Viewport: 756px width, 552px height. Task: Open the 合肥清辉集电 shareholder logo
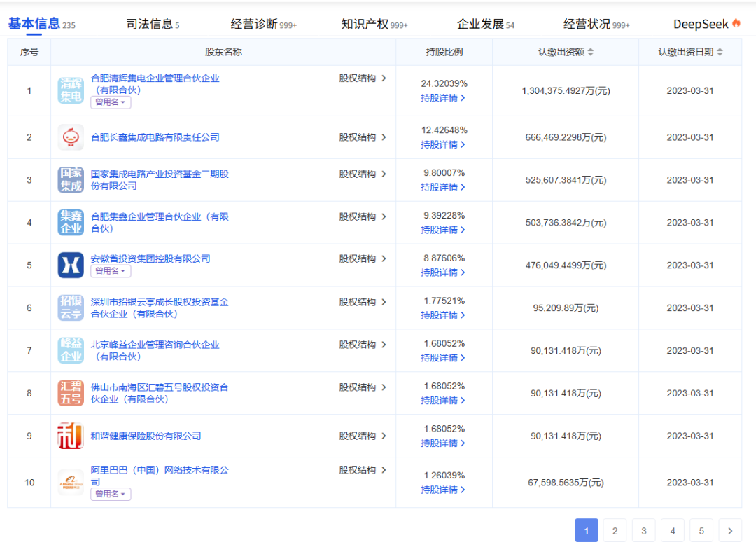[x=71, y=90]
